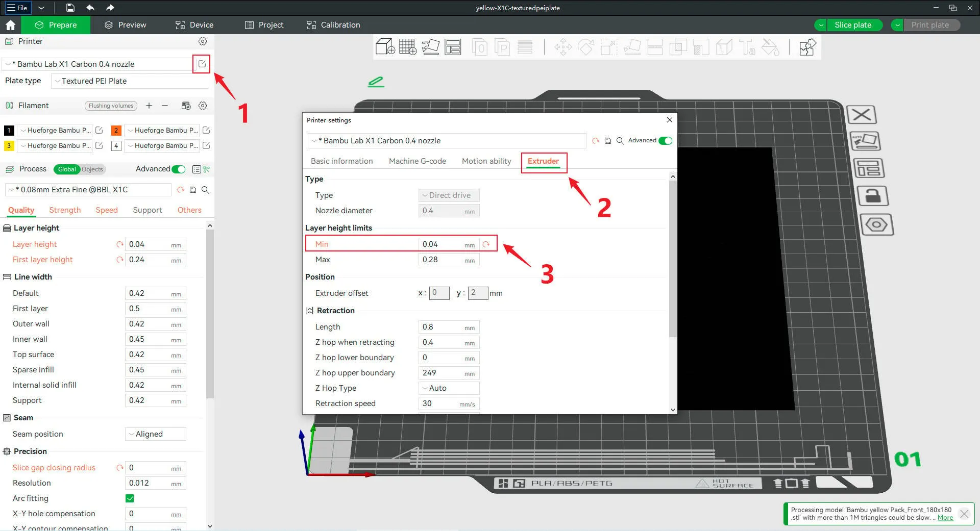Uncheck the Arc fitting checkbox
The image size is (980, 531).
coord(130,498)
